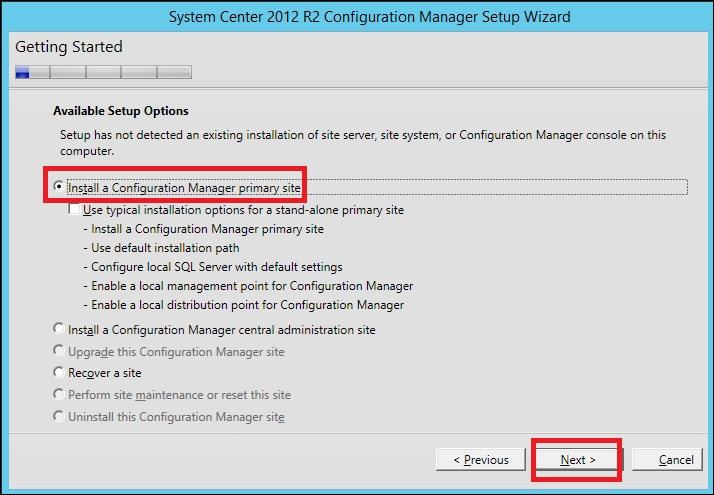Click the 'Configure local SQL Server with default settings' line
The image size is (714, 495).
pyautogui.click(x=213, y=267)
